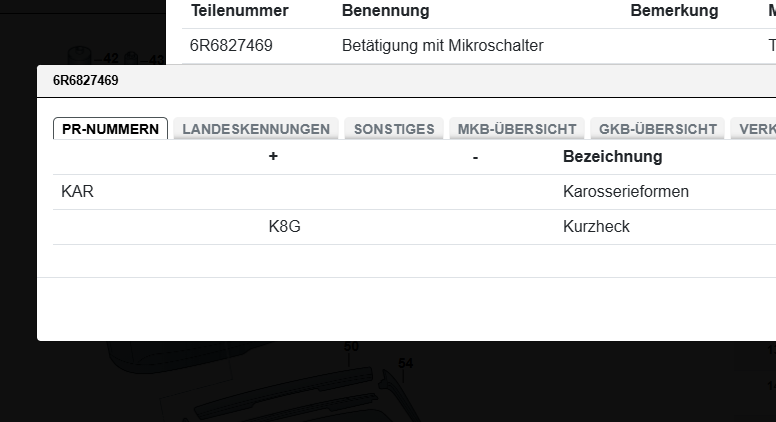Click the Karosserieformen description cell
This screenshot has height=422, width=776.
pos(626,192)
